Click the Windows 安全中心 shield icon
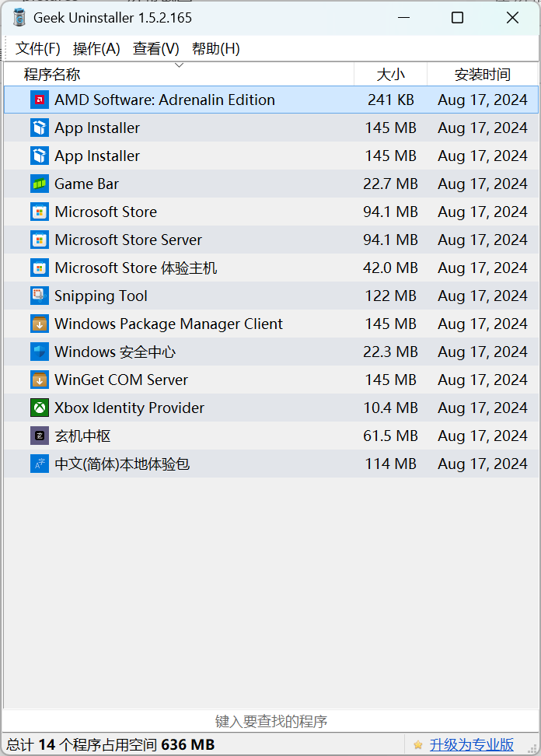 tap(40, 352)
